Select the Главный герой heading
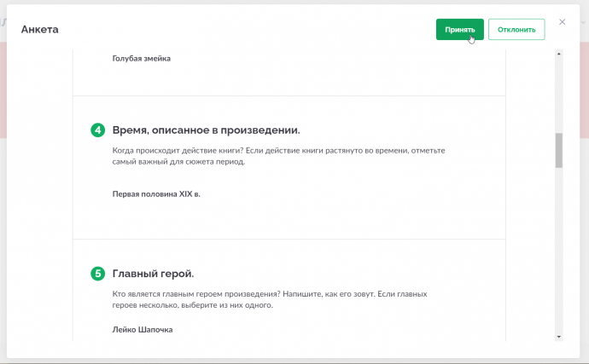 pos(154,274)
